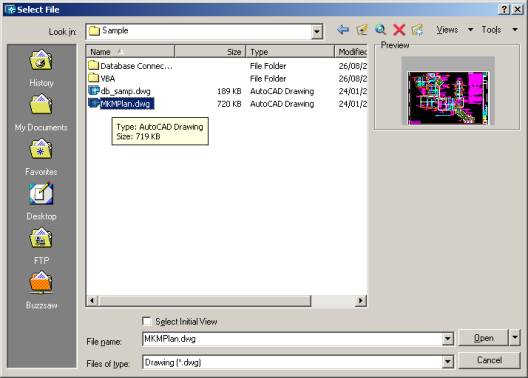Create a new folder using toolbar icon
528x378 pixels.
417,30
